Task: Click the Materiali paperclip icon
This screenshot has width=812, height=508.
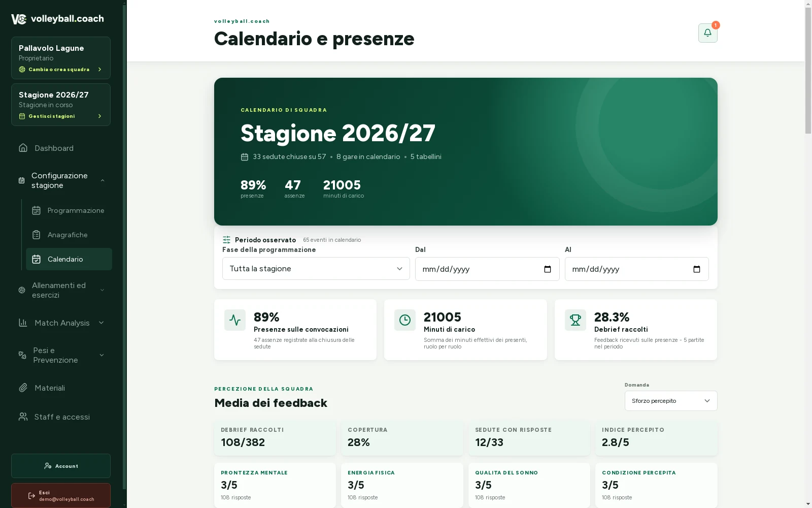Action: coord(23,388)
